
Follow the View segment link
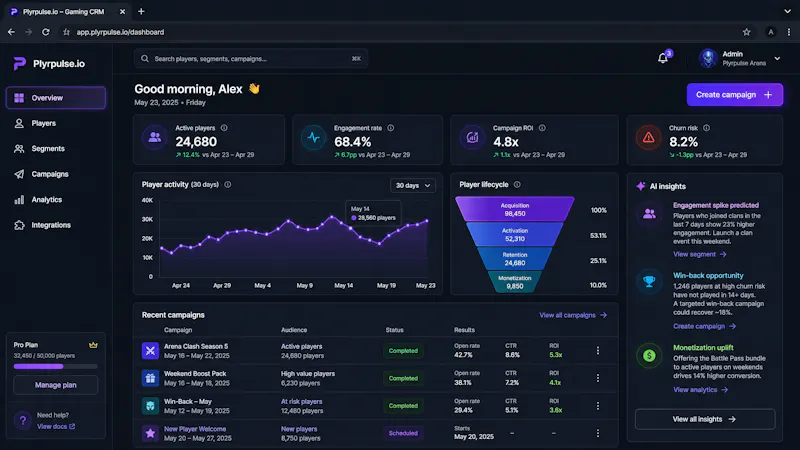click(x=699, y=254)
